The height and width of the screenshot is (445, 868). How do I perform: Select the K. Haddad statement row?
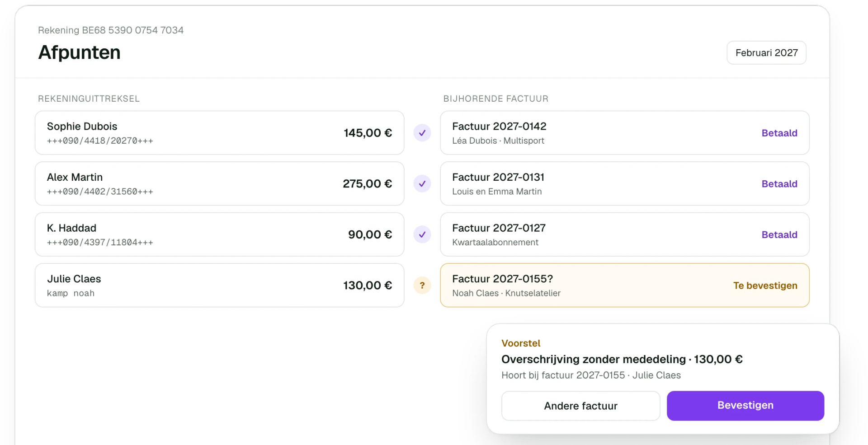(x=219, y=234)
